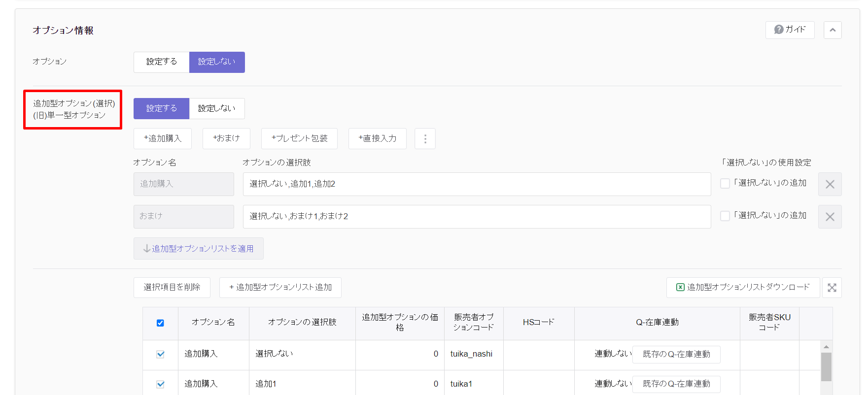Check 「選択しない」の追加 for 追加購入 row

click(725, 183)
